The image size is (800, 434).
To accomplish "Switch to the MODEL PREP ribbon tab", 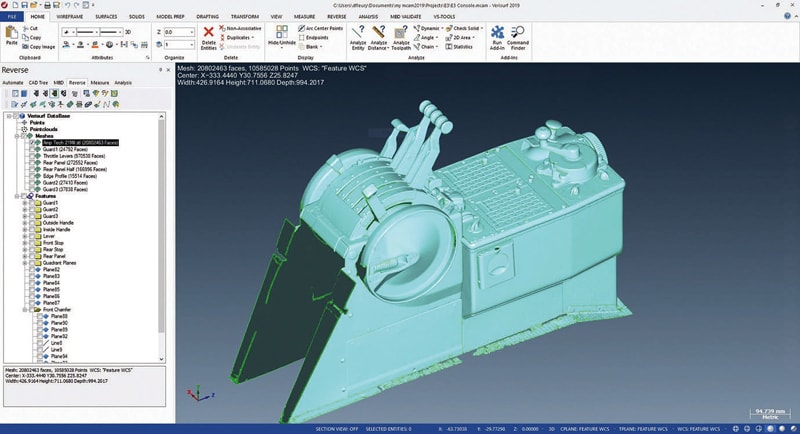I will [170, 16].
